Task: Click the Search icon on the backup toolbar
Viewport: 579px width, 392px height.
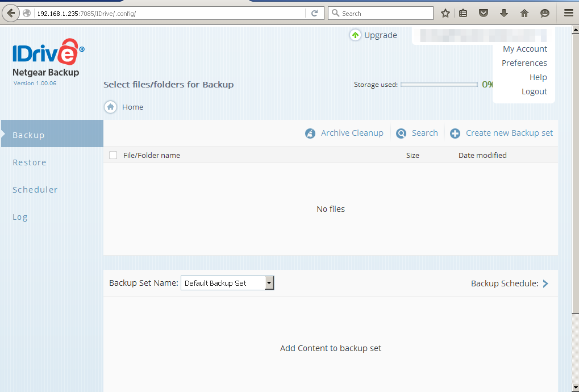Action: coord(401,132)
